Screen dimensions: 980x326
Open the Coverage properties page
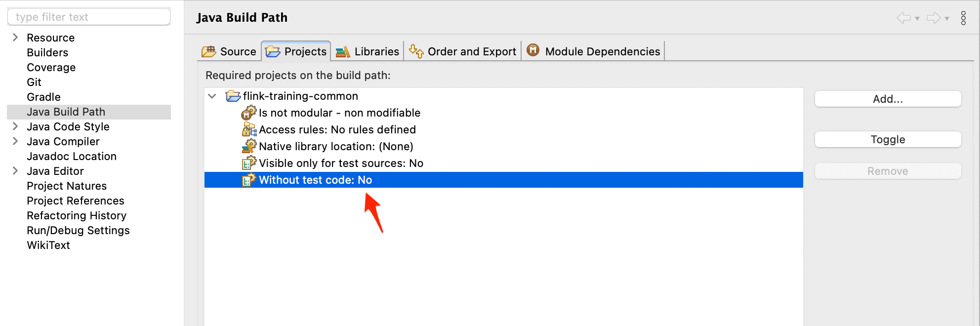51,67
